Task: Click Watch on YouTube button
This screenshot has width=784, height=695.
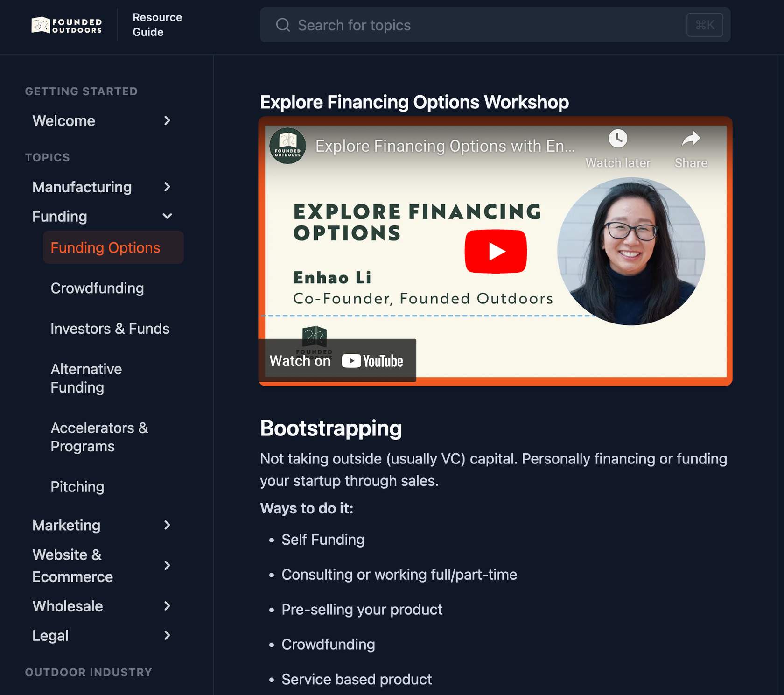Action: (337, 360)
